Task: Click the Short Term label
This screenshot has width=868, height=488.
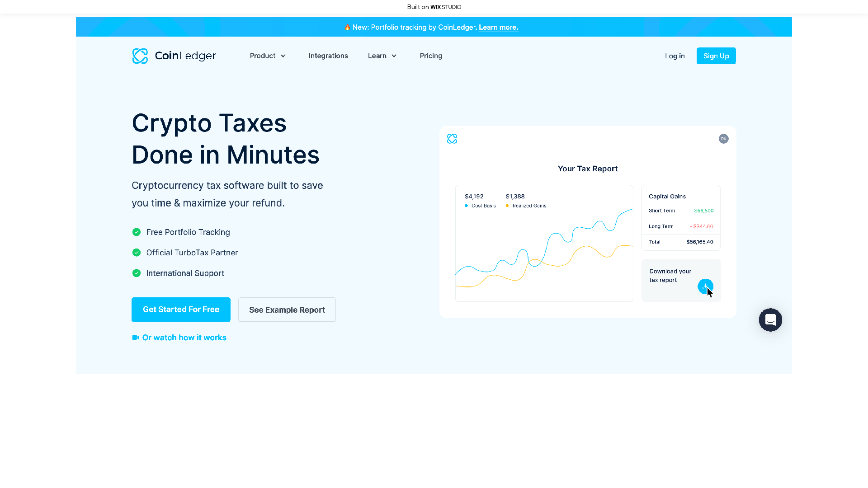Action: click(662, 211)
